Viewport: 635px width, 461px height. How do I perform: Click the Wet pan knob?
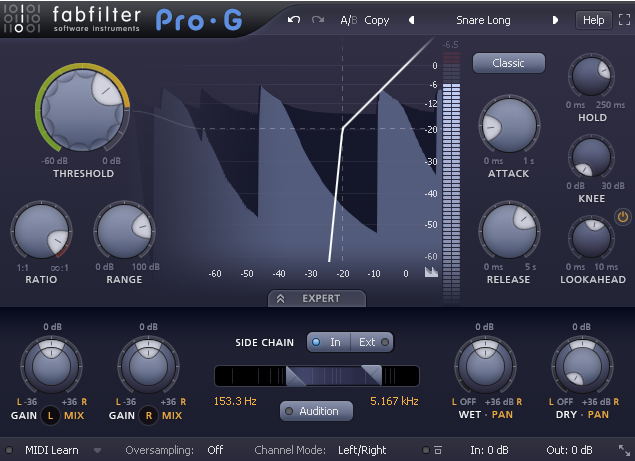tap(485, 367)
